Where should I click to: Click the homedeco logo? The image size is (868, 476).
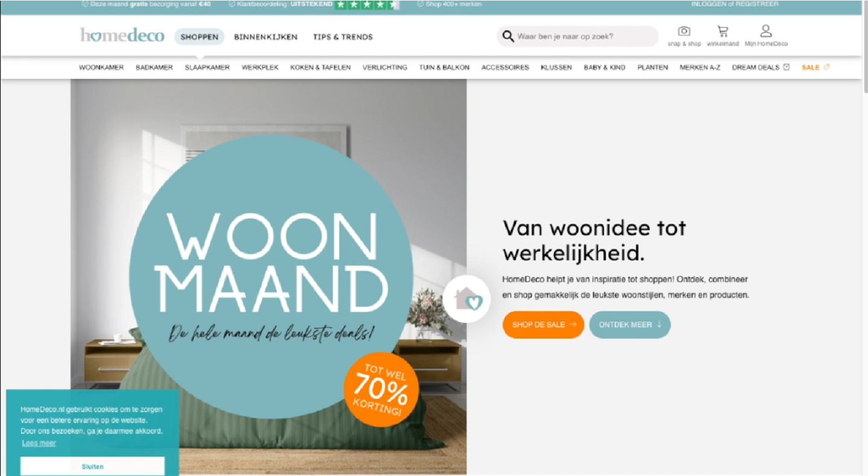122,36
